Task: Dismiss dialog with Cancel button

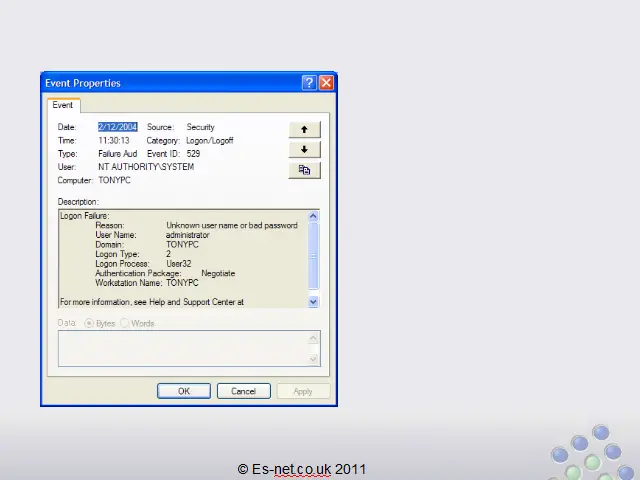Action: point(244,391)
